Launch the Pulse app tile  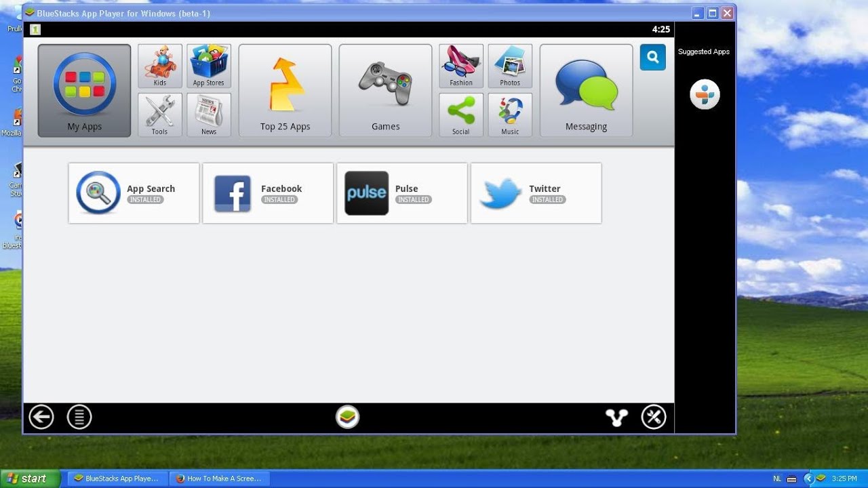click(402, 193)
